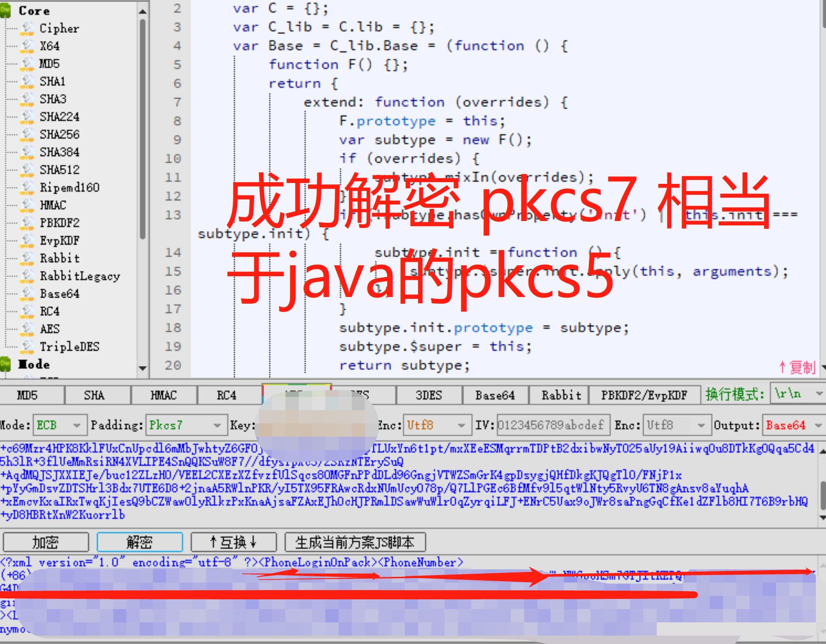Select the SHA1 tree item icon

click(x=27, y=81)
